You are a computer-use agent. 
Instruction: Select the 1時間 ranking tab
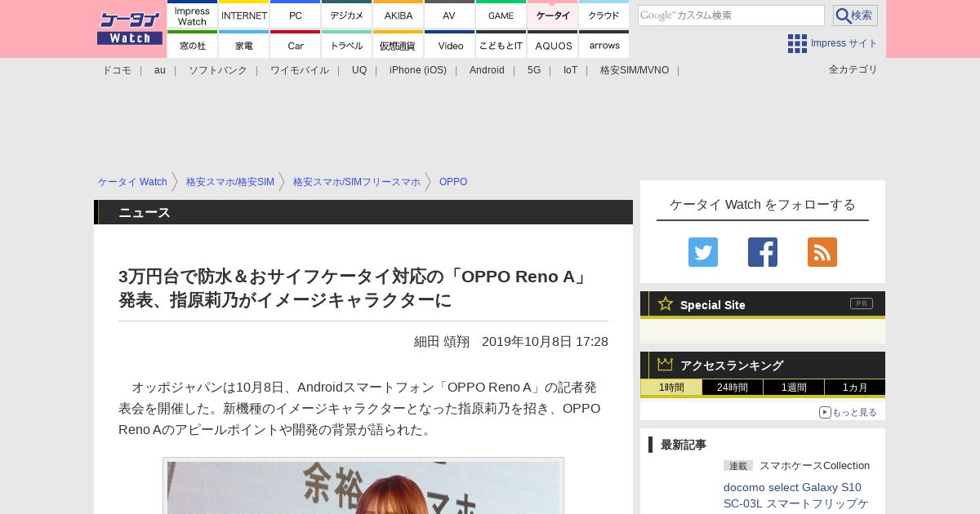(x=671, y=388)
